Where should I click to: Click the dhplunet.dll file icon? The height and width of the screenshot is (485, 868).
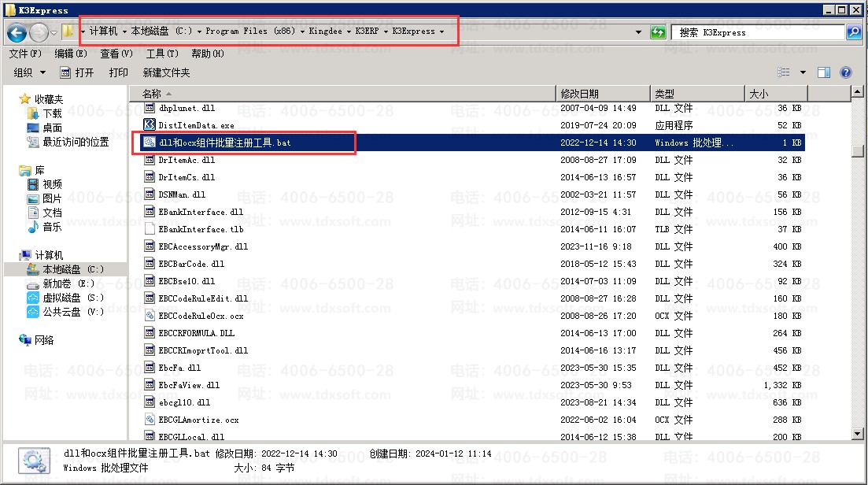pyautogui.click(x=149, y=108)
